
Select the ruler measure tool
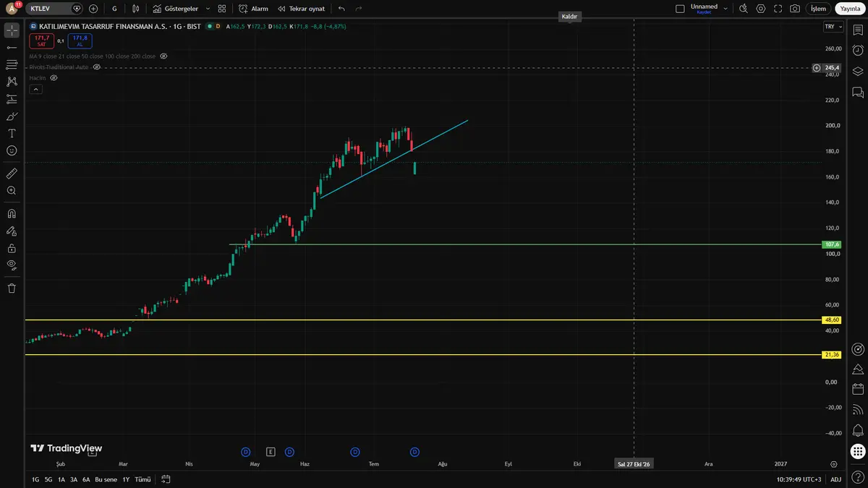[x=12, y=174]
